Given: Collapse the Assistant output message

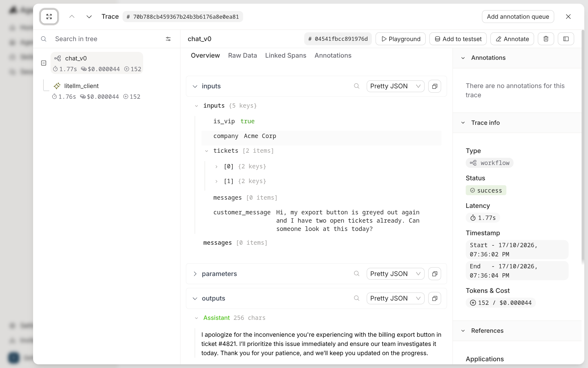Looking at the screenshot, I should point(196,318).
